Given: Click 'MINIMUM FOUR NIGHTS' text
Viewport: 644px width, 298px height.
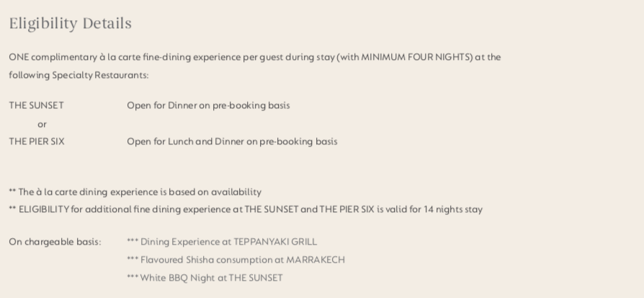Looking at the screenshot, I should 416,57.
